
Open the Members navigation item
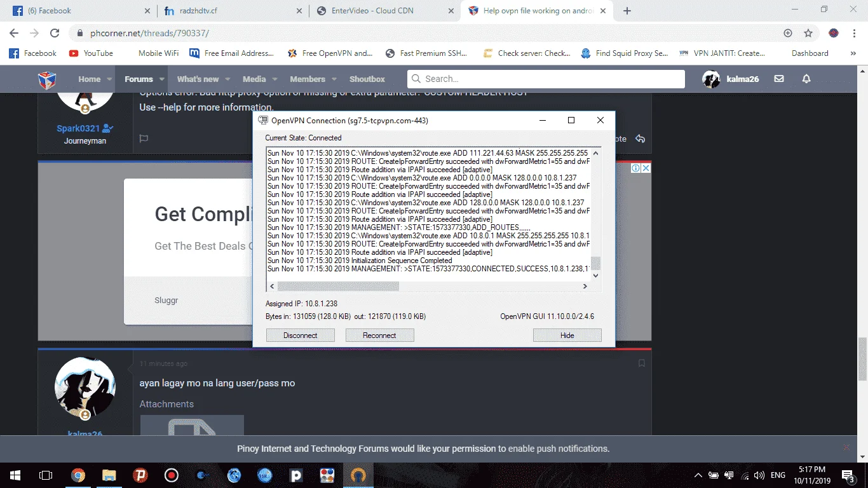[308, 79]
